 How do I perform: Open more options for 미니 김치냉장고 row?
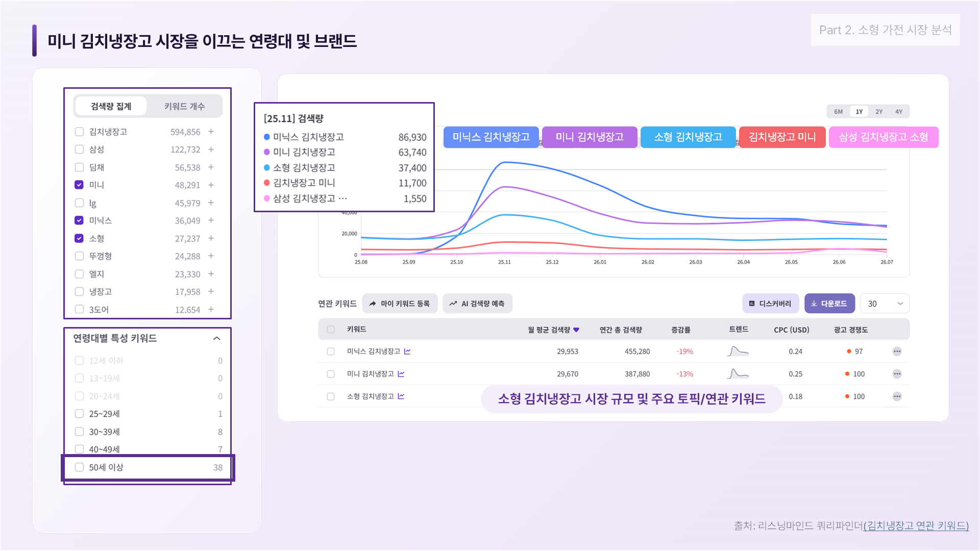click(897, 374)
